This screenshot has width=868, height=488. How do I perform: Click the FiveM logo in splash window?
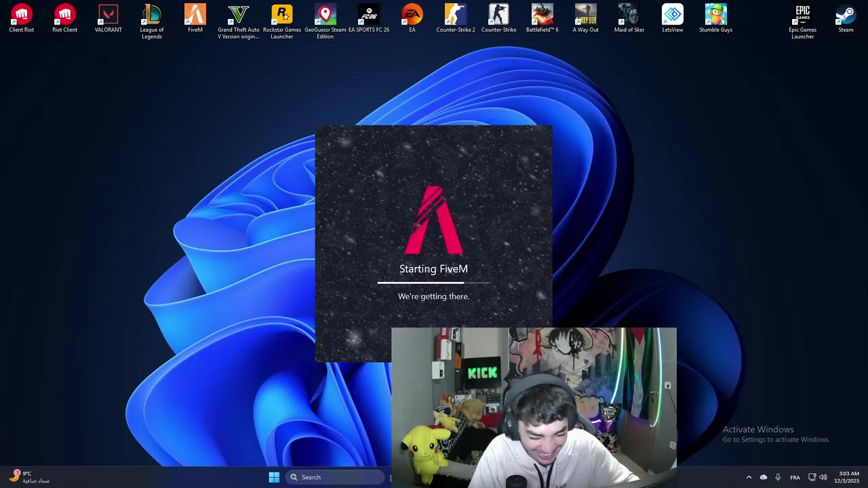[x=433, y=220]
